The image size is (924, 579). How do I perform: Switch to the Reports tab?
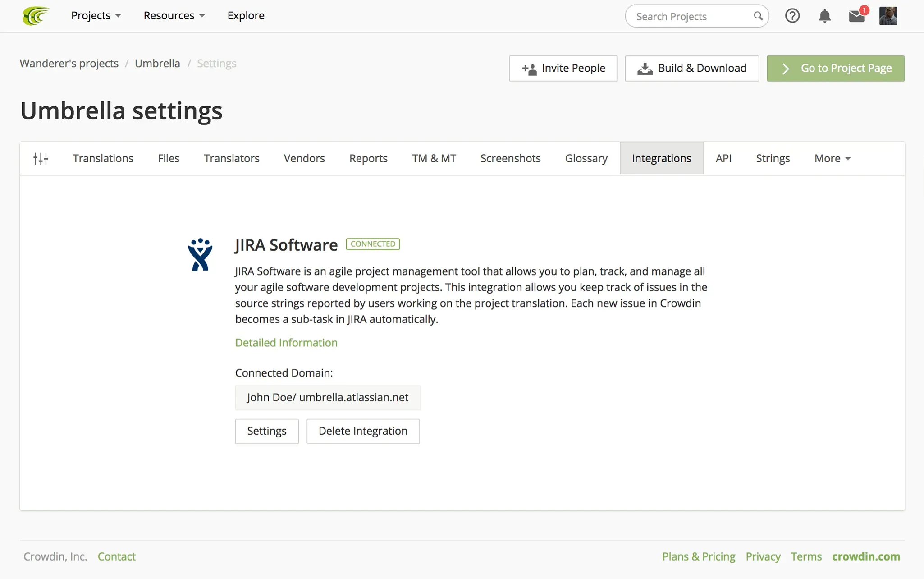368,158
